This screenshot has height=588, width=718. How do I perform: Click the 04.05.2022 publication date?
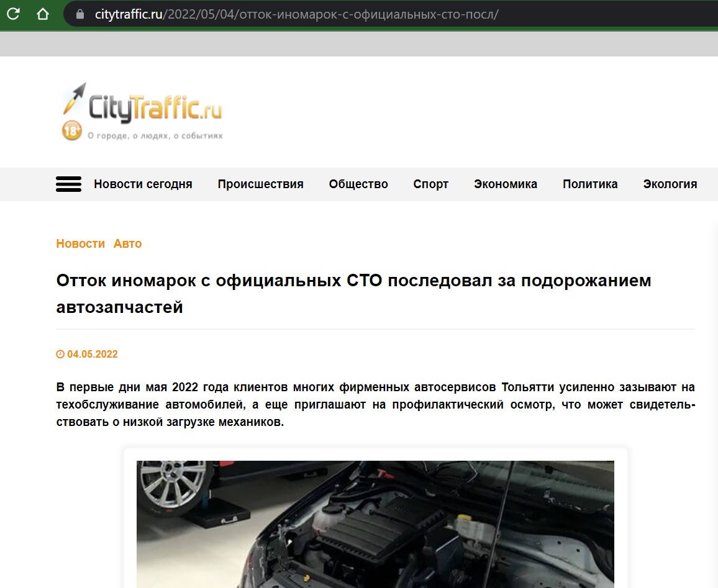pos(93,355)
